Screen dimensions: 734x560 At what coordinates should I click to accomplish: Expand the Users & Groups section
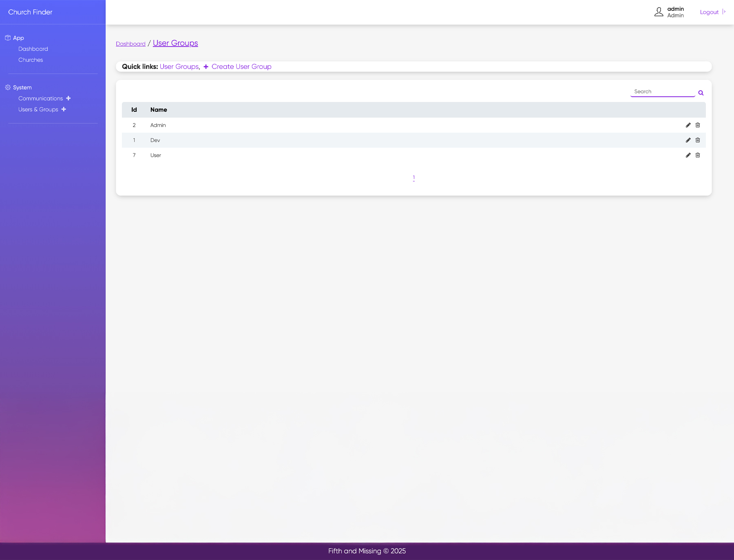64,109
